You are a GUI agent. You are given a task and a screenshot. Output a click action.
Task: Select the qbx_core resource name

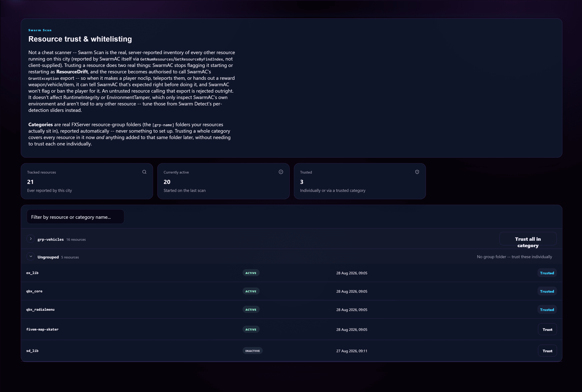34,291
